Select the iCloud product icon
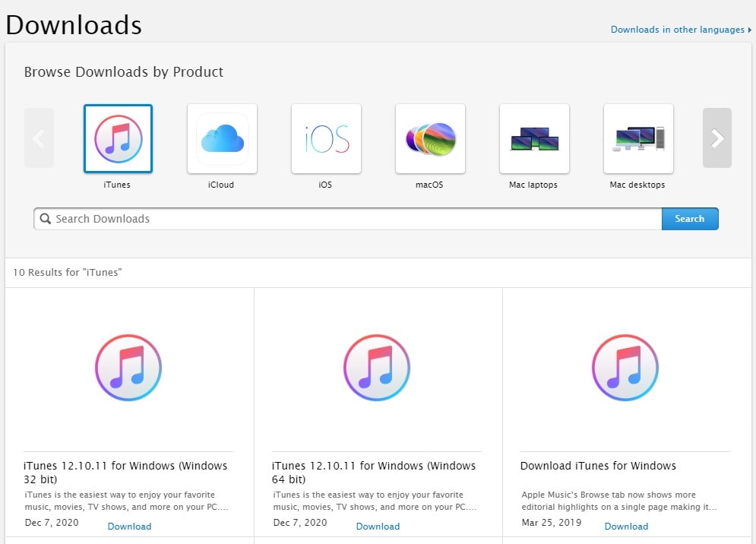This screenshot has width=756, height=544. click(x=222, y=138)
